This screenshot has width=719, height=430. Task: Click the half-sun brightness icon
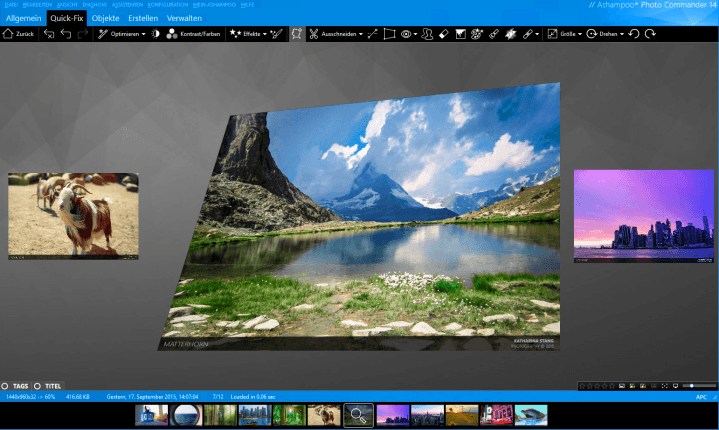pos(155,34)
